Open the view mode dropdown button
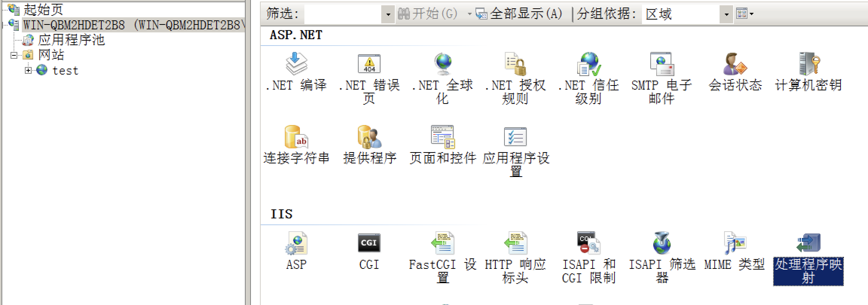The width and height of the screenshot is (868, 305). pyautogui.click(x=744, y=14)
